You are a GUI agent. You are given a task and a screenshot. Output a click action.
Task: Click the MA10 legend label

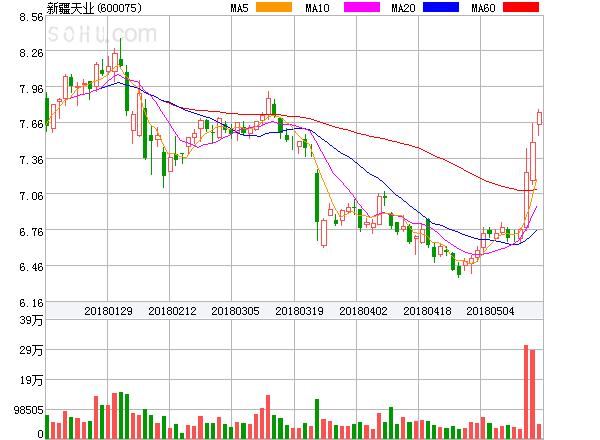(x=317, y=8)
